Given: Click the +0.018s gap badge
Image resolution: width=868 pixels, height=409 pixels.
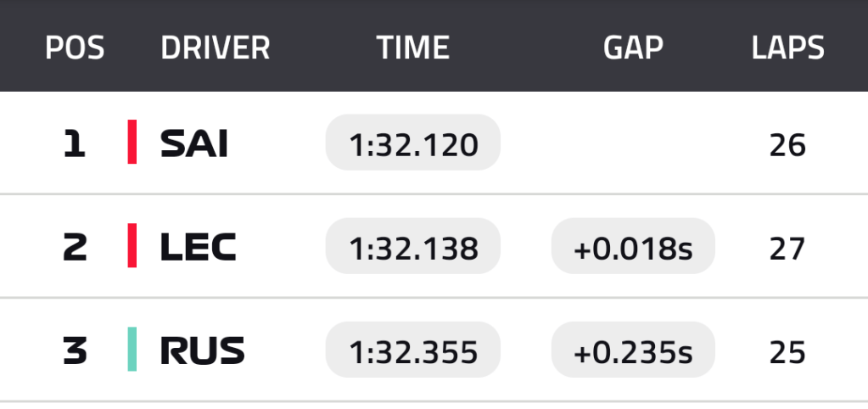Looking at the screenshot, I should pos(633,249).
